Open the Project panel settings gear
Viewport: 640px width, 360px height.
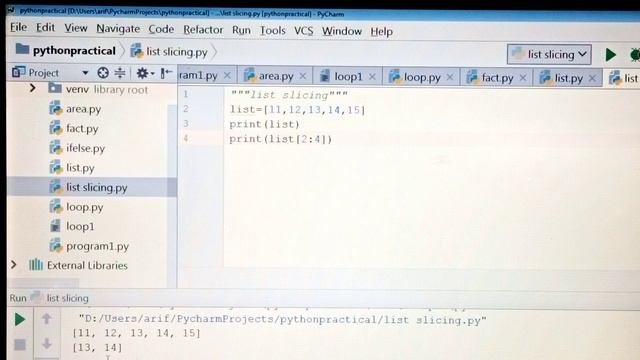coord(144,73)
